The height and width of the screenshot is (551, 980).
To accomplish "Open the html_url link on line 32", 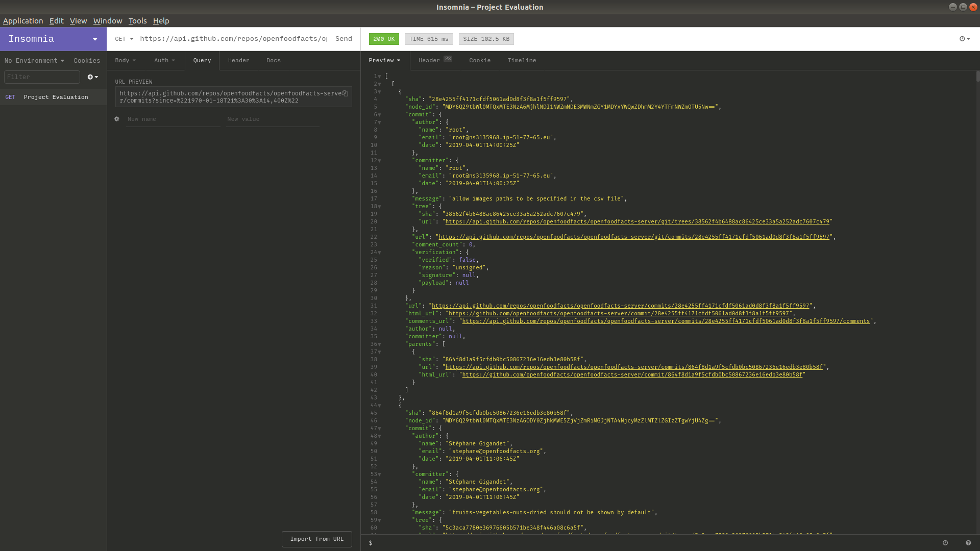I will click(x=619, y=313).
